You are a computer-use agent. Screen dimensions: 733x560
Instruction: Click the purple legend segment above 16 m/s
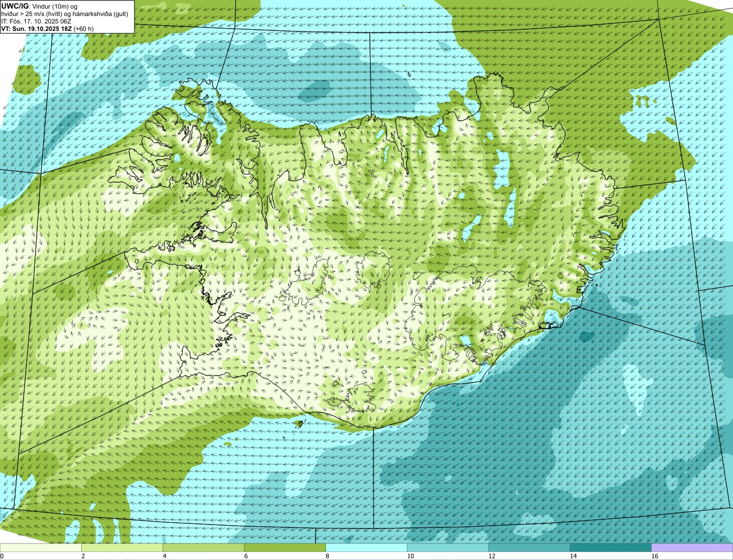[x=692, y=547]
